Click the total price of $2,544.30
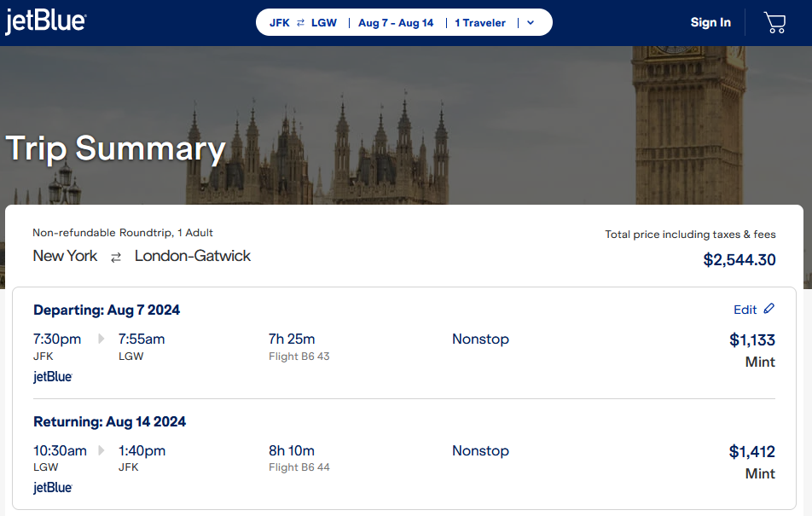 tap(739, 259)
